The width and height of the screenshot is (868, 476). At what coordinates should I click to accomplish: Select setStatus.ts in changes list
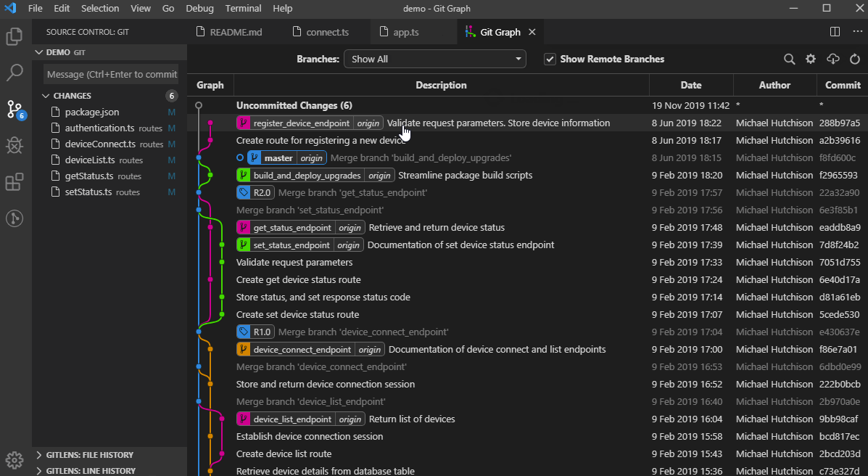pos(109,192)
